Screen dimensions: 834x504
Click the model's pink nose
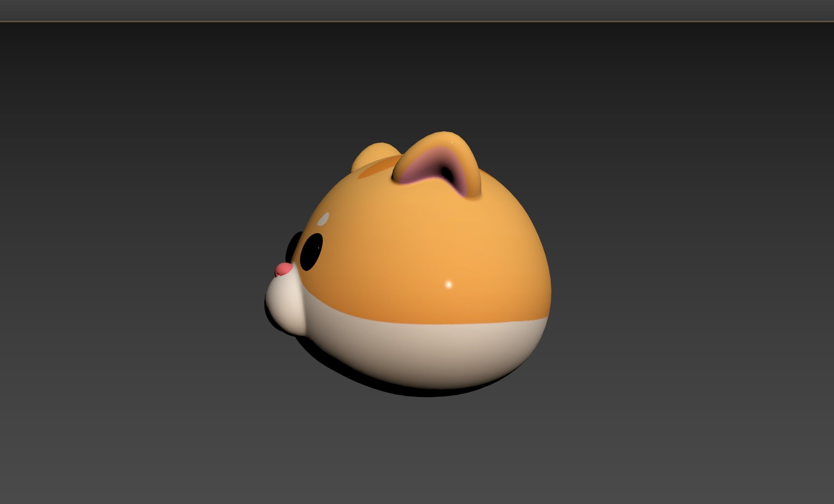[283, 270]
